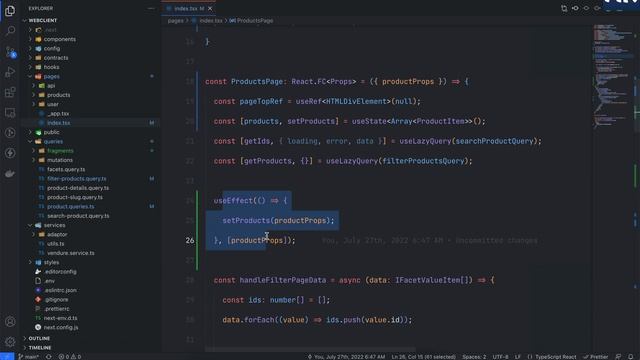This screenshot has height=360, width=640.
Task: Expand the adaptor folder
Action: (57, 234)
